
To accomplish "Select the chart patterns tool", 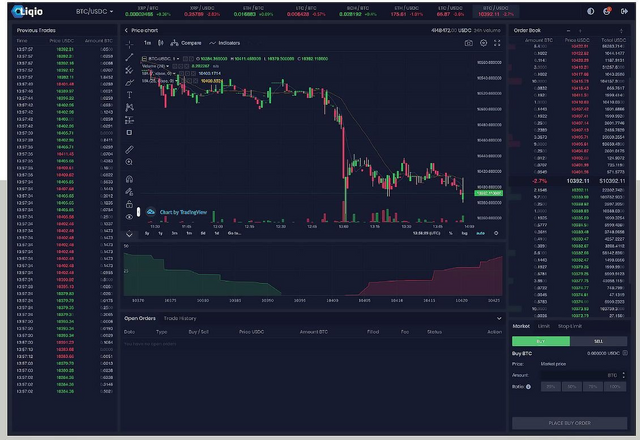I will [129, 107].
